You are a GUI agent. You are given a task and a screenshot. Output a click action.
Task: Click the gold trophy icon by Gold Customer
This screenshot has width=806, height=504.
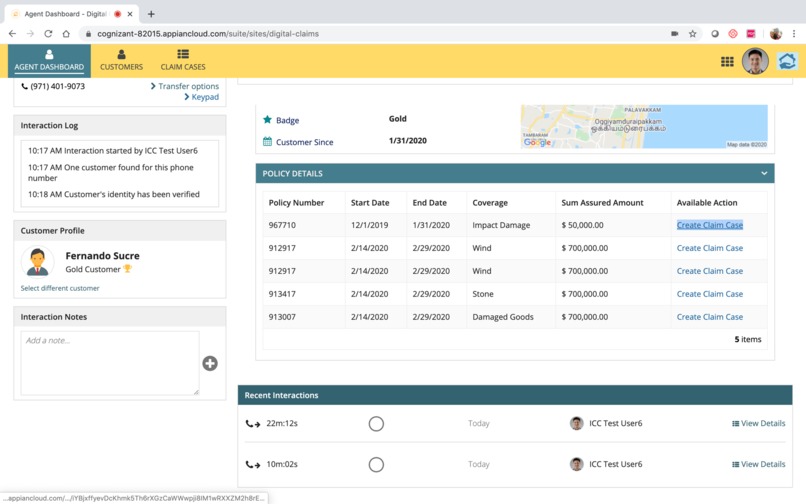pos(127,268)
